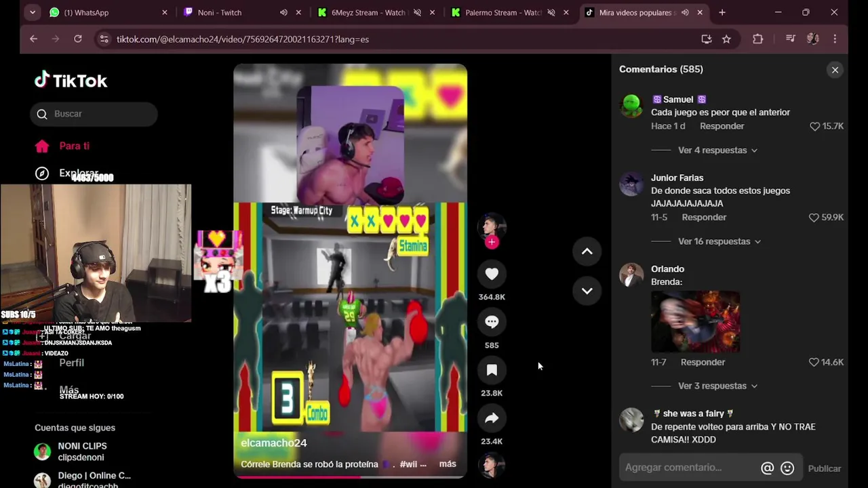Screen dimensions: 868x488
Task: Open Samuel's profile avatar
Action: (x=631, y=106)
